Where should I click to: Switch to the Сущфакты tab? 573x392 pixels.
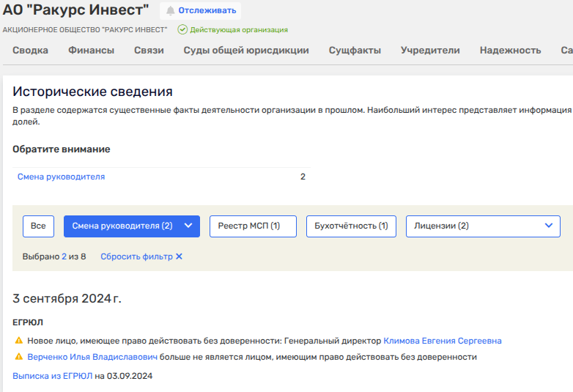pos(355,51)
